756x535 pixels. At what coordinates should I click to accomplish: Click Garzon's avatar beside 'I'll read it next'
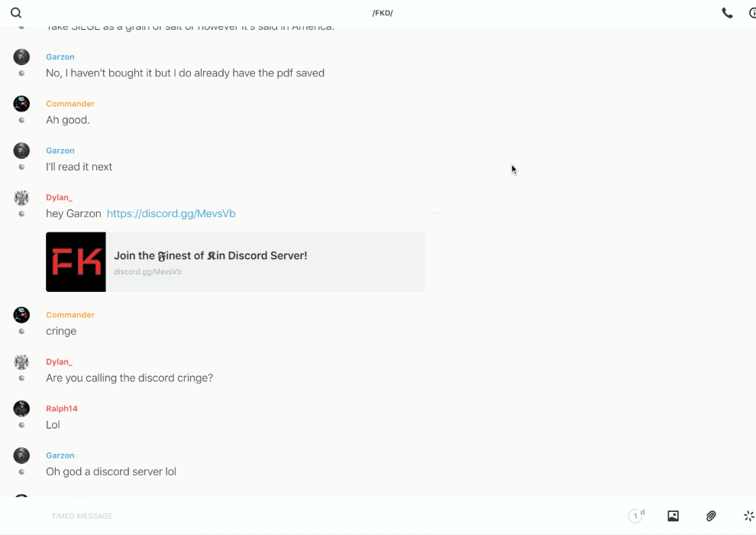click(21, 151)
